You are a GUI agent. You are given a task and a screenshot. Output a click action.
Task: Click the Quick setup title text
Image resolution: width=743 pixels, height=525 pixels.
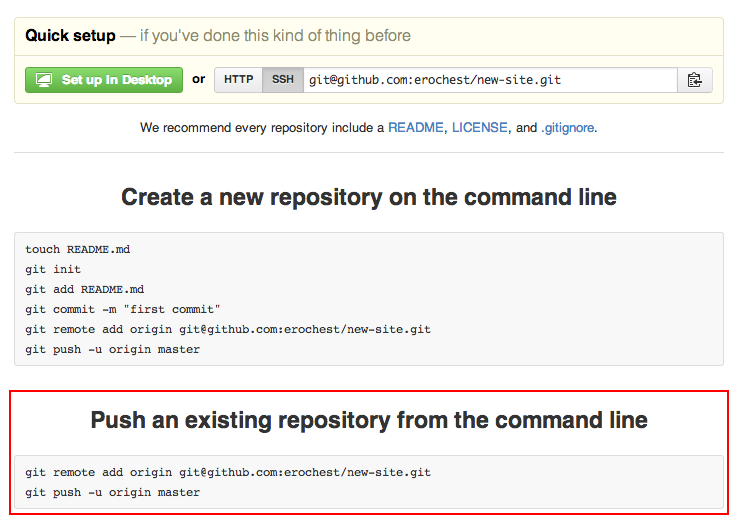tap(70, 36)
